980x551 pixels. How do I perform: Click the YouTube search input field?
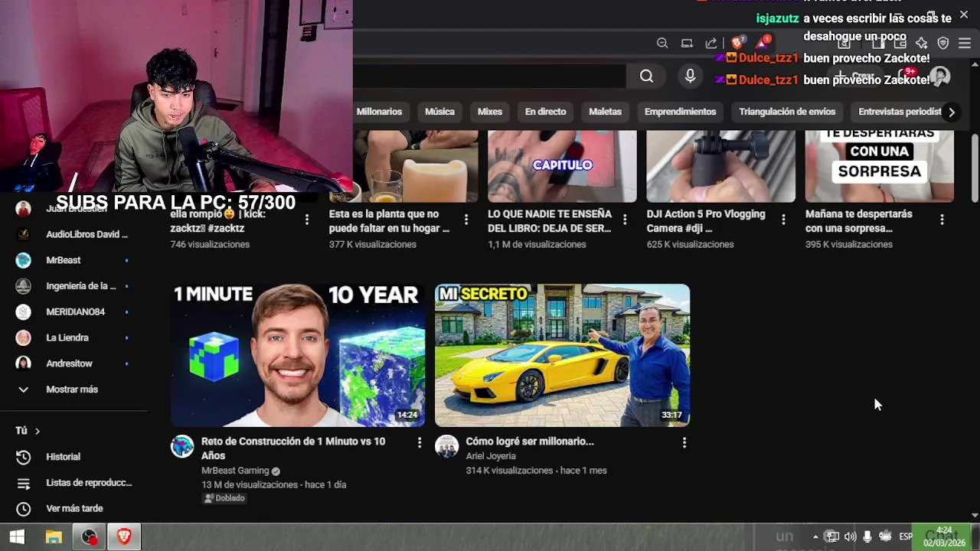[x=489, y=76]
